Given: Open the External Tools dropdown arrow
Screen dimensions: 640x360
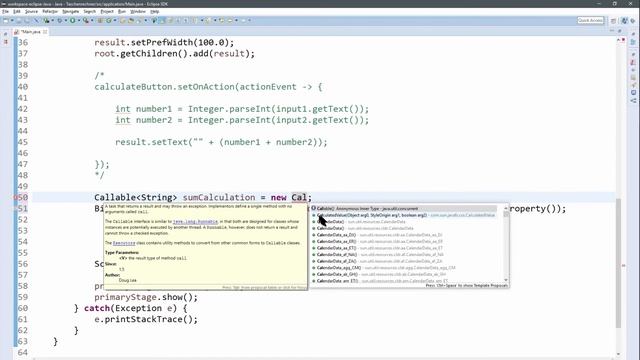Looking at the screenshot, I should tap(92, 20).
